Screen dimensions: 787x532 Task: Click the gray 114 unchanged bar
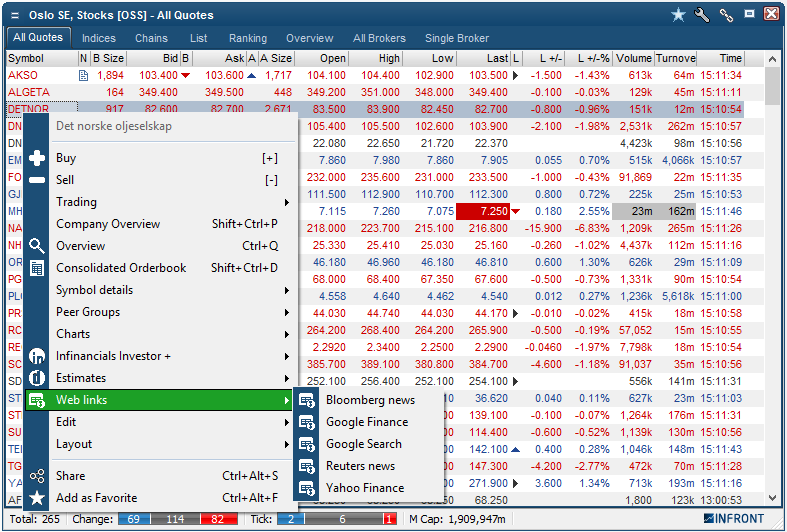pyautogui.click(x=175, y=519)
